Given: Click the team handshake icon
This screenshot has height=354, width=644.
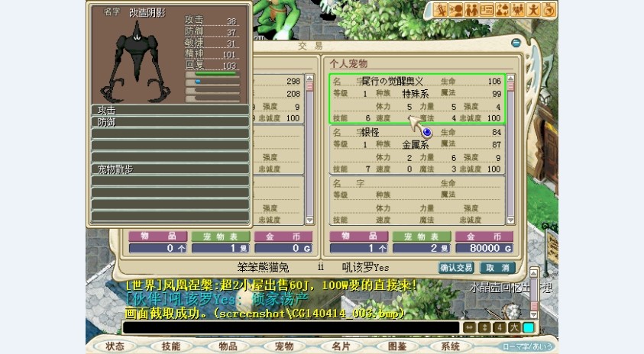Looking at the screenshot, I should [471, 9].
